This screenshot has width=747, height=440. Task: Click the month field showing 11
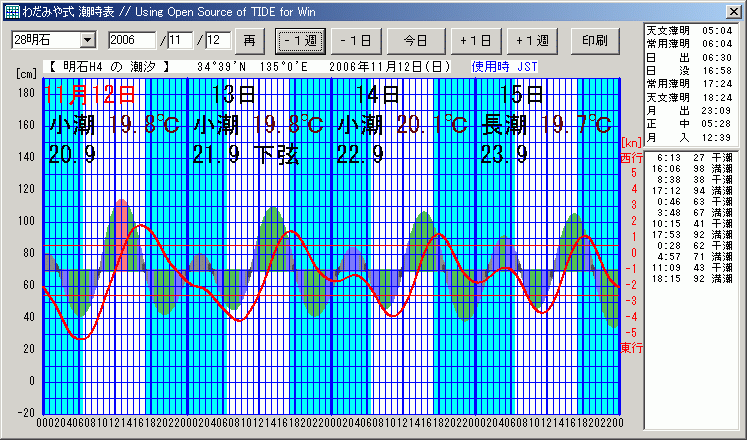[181, 40]
